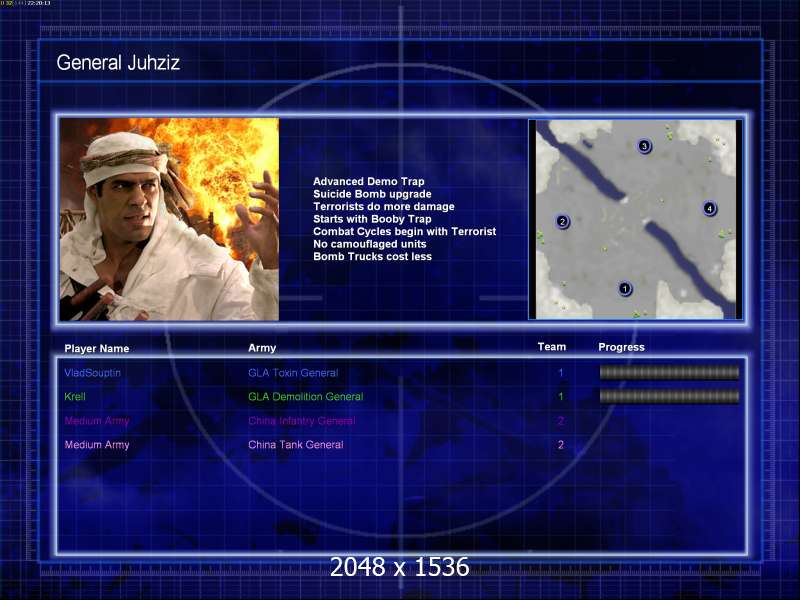
Task: Click player name 'Krell'
Action: 74,396
